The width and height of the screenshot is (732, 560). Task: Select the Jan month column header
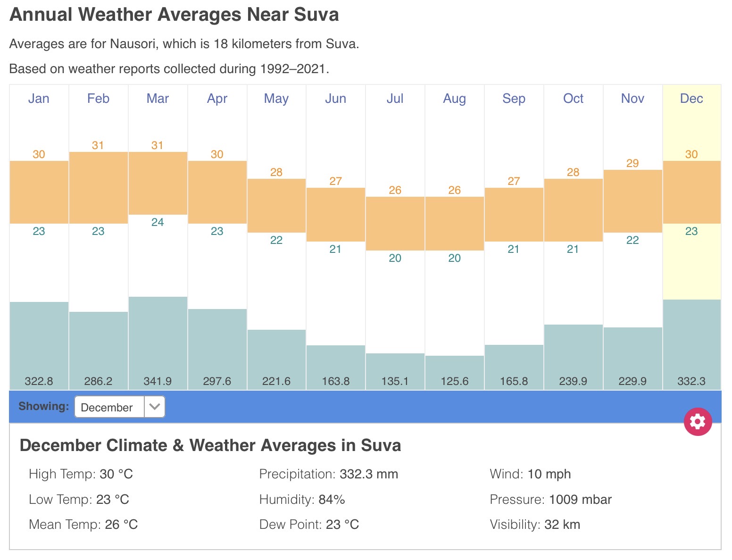pyautogui.click(x=39, y=99)
